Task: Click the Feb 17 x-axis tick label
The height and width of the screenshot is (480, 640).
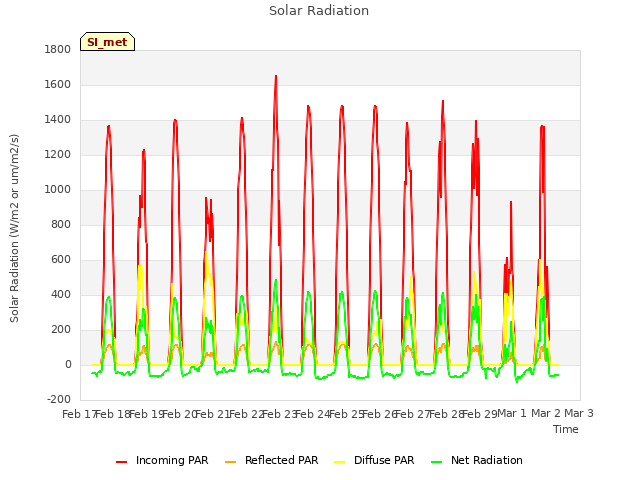Action: coord(79,414)
